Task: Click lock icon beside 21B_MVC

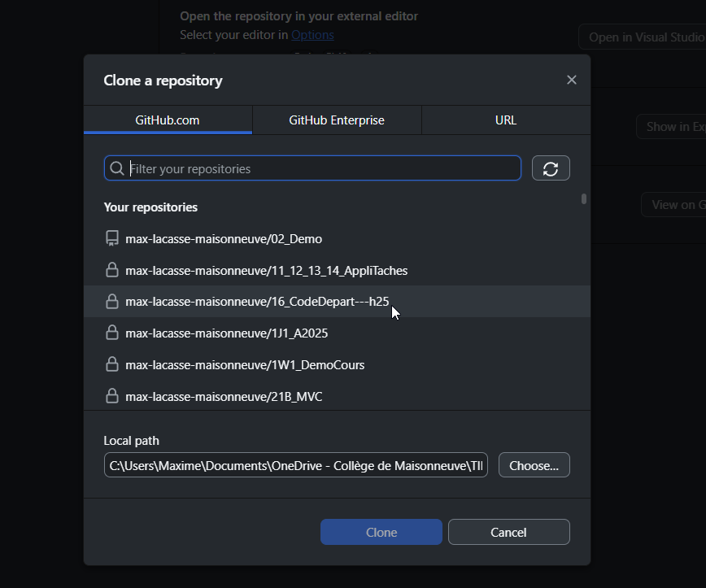Action: click(112, 396)
